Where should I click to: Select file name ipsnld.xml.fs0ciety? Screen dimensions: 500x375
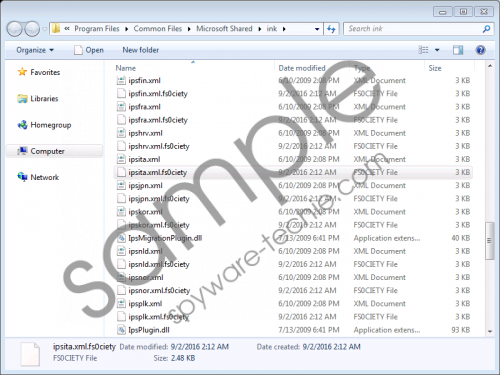tap(159, 264)
